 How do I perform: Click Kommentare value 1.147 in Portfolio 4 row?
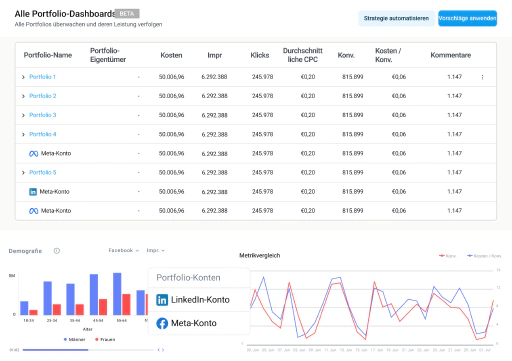tap(454, 134)
